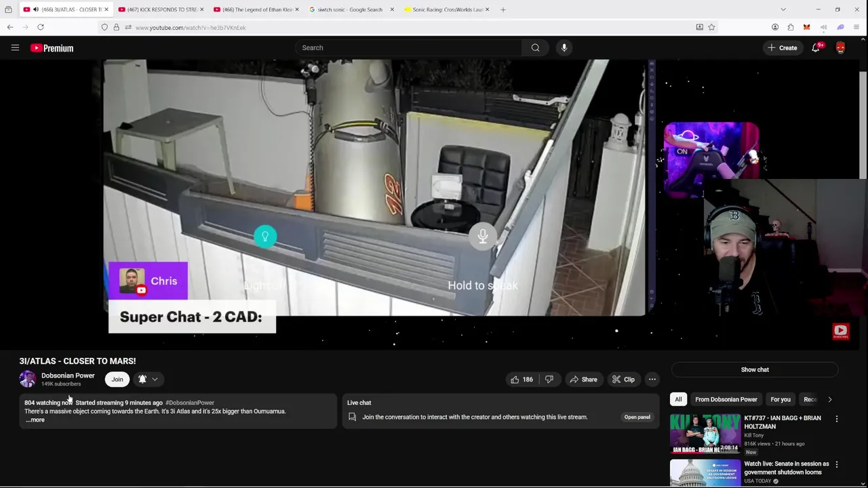The height and width of the screenshot is (488, 868).
Task: Click the 3I/ATLAS video title
Action: [77, 361]
